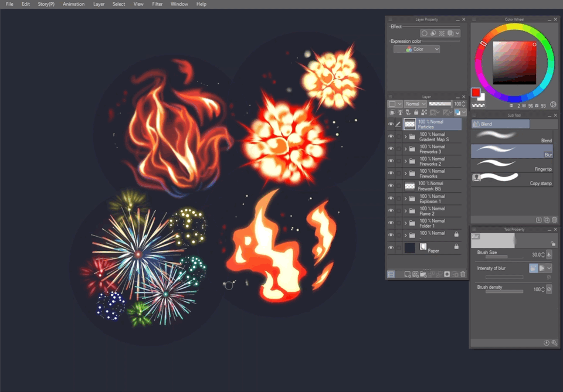Image resolution: width=563 pixels, height=392 pixels.
Task: Expand the Fireworks 2 folder
Action: click(406, 161)
